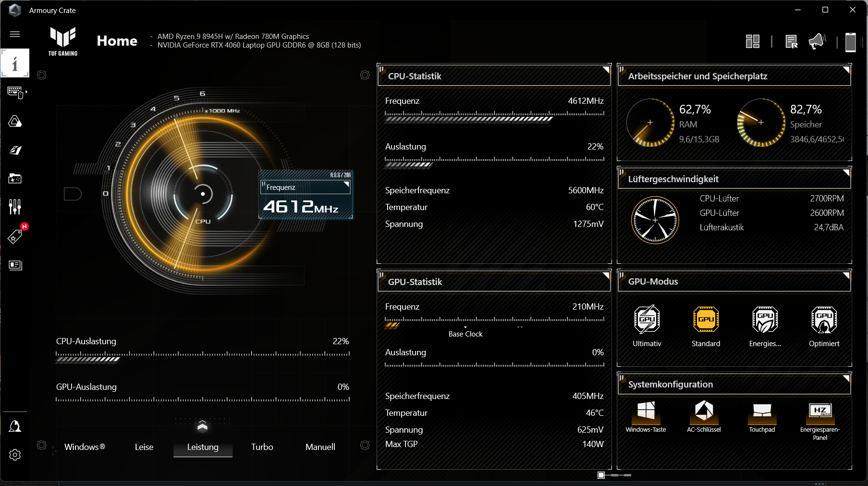This screenshot has width=868, height=486.
Task: Open the Frequenz dropdown arrow on CPU gauge
Action: coord(346,184)
